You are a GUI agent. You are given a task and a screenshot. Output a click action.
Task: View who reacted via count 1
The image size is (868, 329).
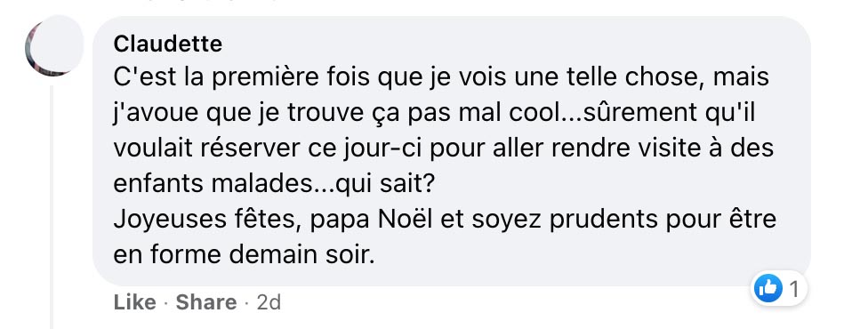click(794, 289)
